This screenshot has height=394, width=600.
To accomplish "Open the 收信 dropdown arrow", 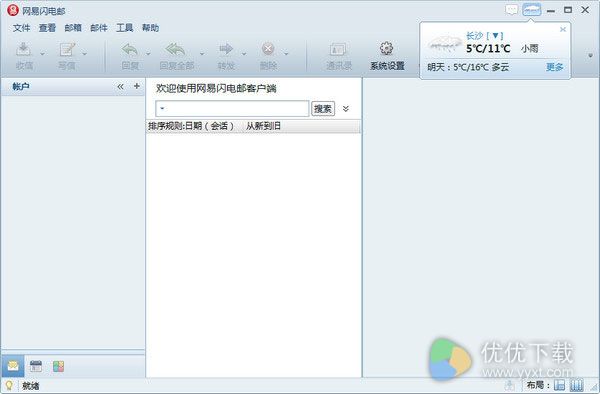I will click(42, 54).
